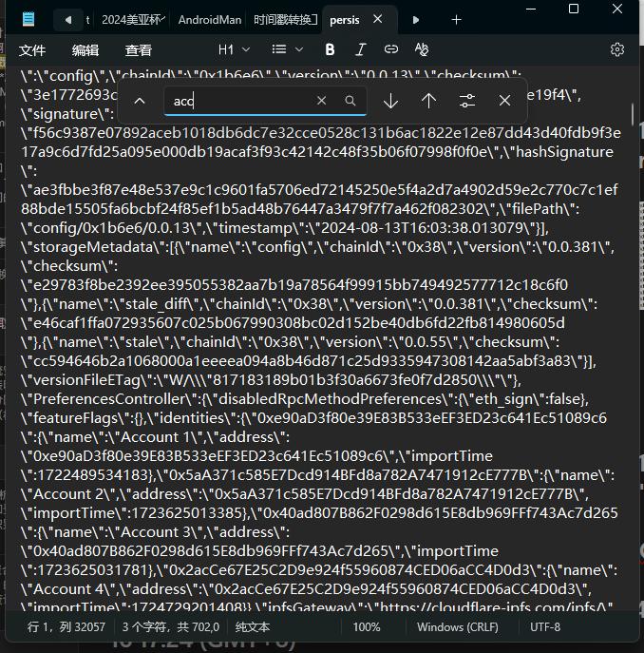Switch to the AndroidMan tab
Screen dimensions: 644x653
click(x=210, y=20)
